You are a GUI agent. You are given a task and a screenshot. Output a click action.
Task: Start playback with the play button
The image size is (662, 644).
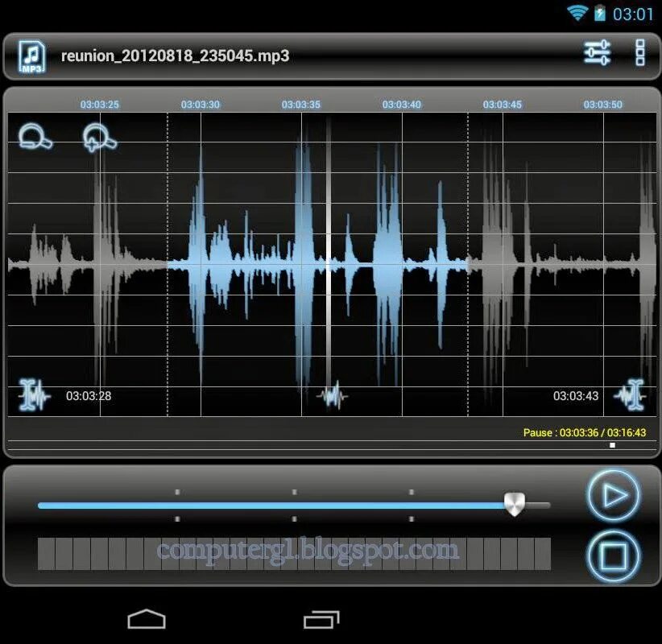[x=614, y=495]
